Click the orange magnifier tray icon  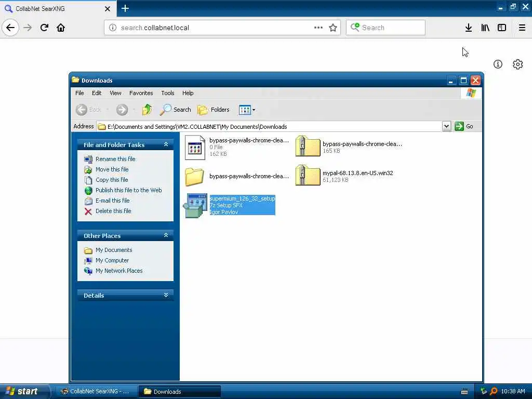[494, 392]
